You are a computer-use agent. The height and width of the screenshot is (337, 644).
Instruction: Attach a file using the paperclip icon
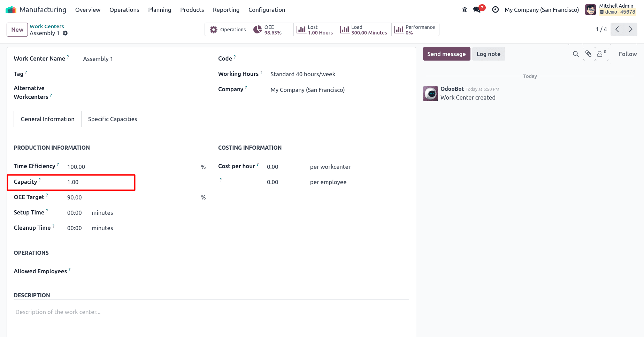pos(588,54)
